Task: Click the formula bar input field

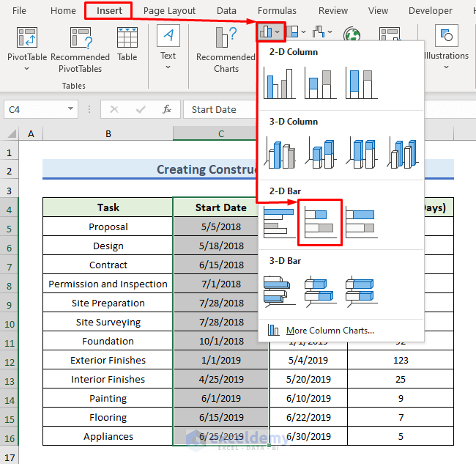Action: [x=220, y=109]
